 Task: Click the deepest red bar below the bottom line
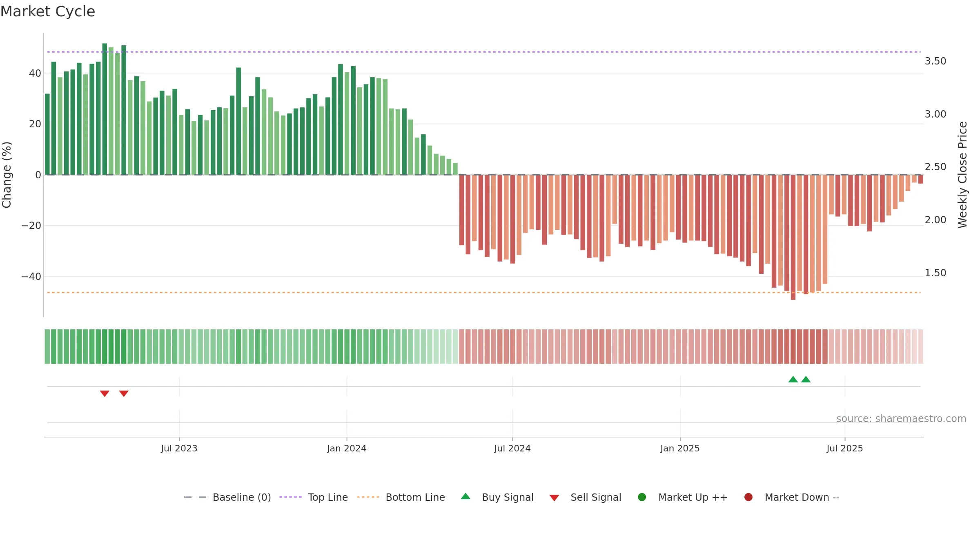(x=793, y=238)
